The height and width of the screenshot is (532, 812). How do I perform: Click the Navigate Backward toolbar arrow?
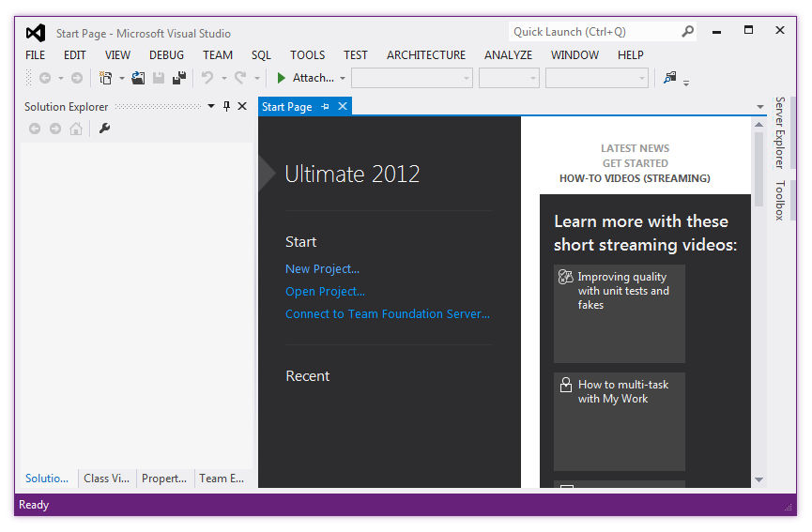click(x=45, y=78)
